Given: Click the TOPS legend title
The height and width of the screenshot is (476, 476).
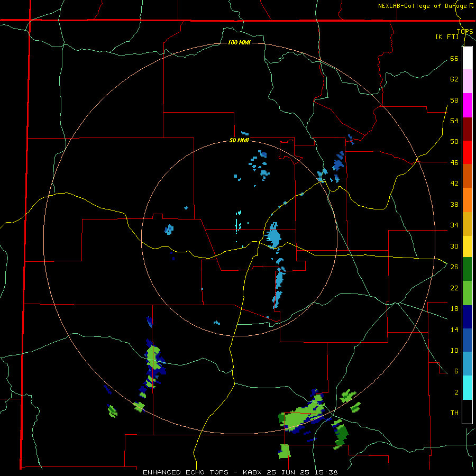Looking at the screenshot, I should [x=465, y=31].
